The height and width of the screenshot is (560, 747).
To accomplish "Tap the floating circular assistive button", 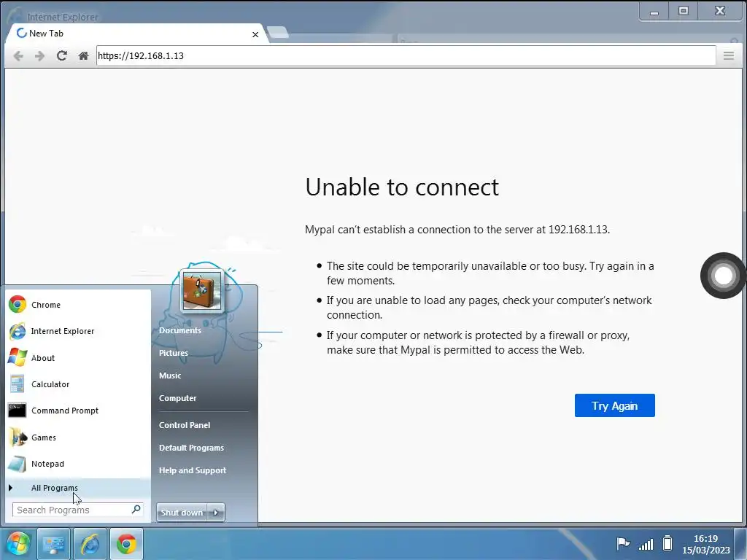I will click(x=723, y=275).
